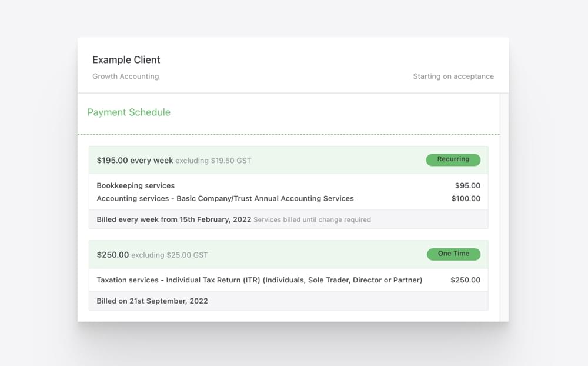Select the excluding $19.50 GST label

[215, 160]
